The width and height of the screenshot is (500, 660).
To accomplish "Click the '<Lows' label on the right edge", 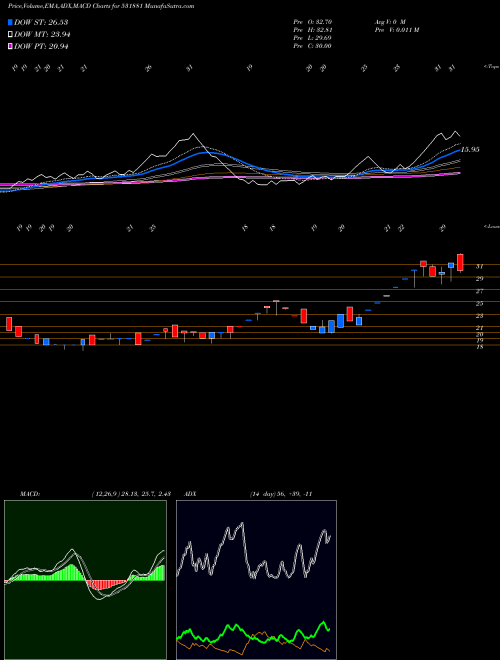I will (491, 226).
